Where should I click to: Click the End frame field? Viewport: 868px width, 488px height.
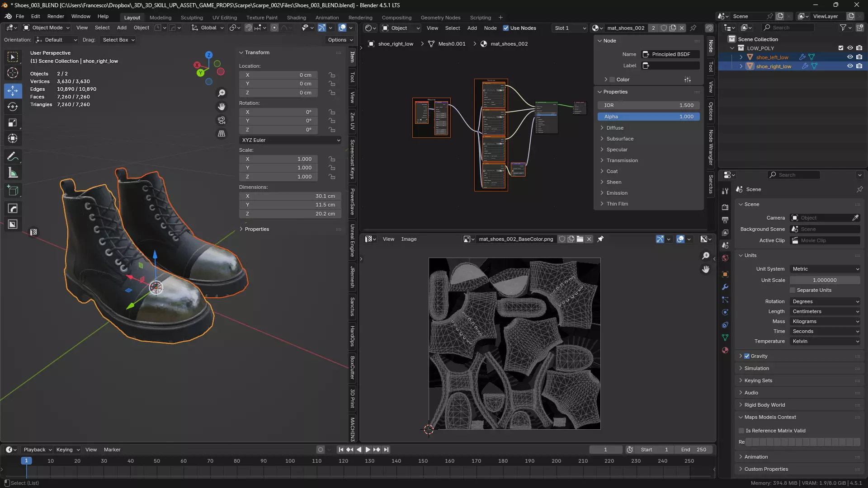[693, 450]
